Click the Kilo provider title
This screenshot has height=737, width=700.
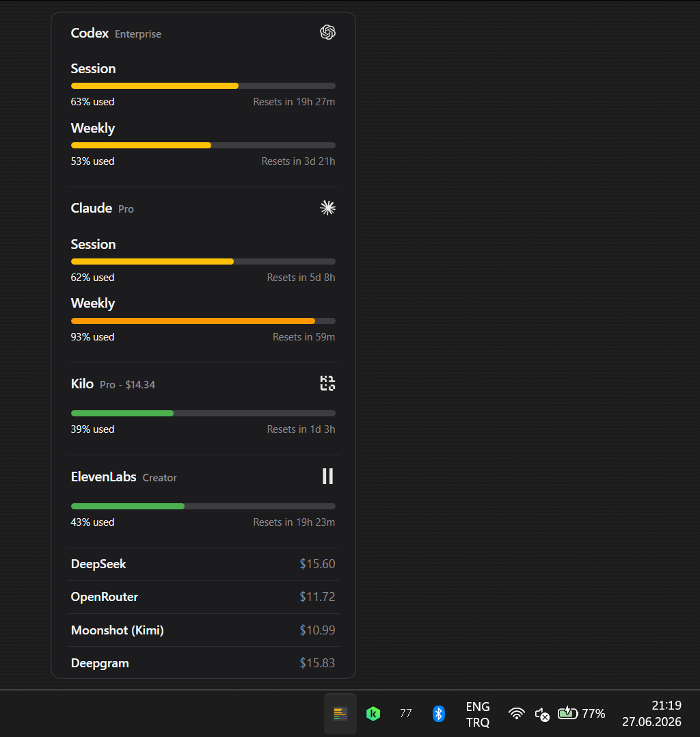82,384
